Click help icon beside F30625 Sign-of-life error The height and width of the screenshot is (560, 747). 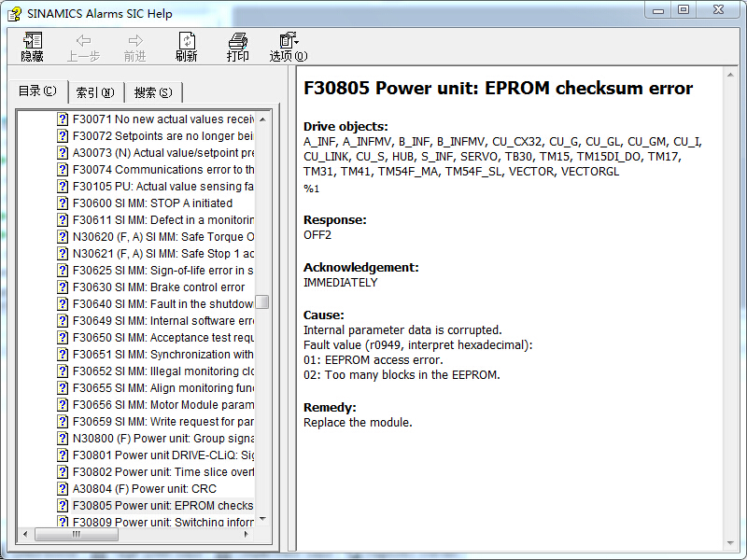click(x=63, y=270)
